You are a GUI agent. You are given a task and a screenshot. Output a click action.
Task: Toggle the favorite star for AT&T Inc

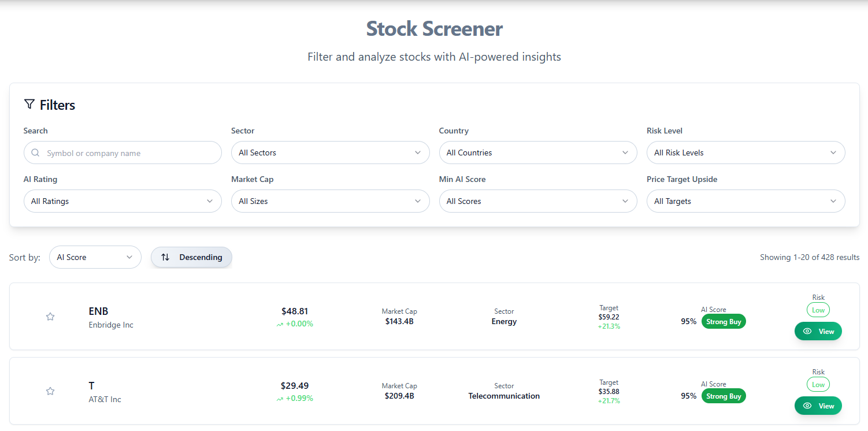click(50, 391)
